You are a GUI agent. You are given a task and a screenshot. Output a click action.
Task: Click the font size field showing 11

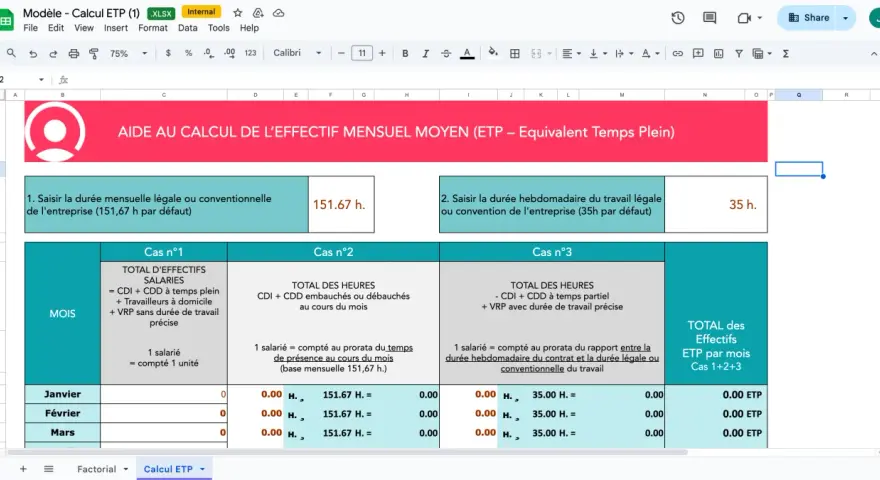[361, 53]
